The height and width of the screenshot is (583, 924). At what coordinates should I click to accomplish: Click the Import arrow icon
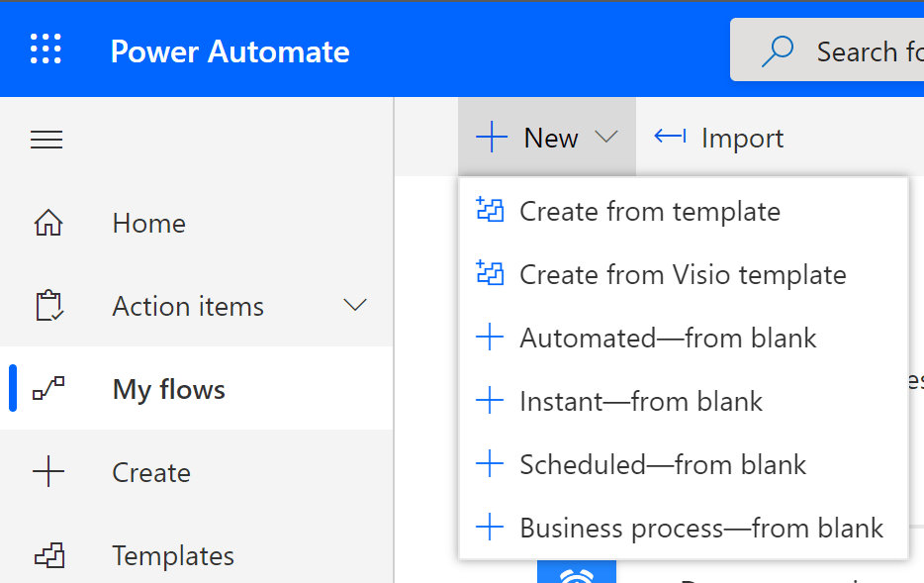[670, 137]
